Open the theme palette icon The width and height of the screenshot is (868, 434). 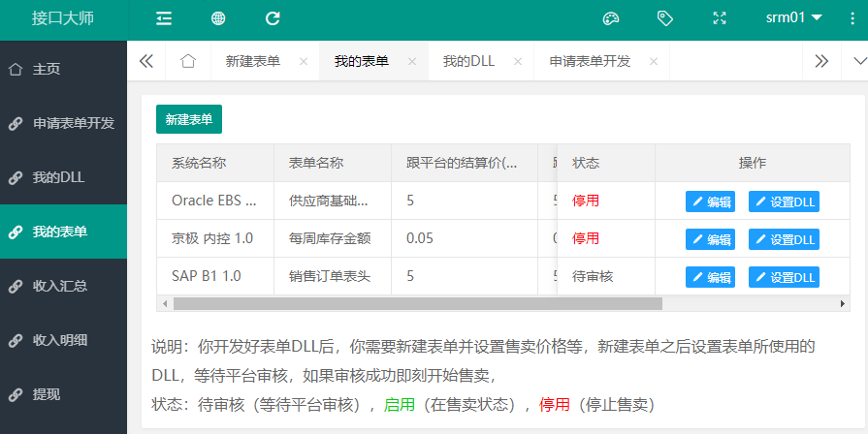tap(610, 17)
